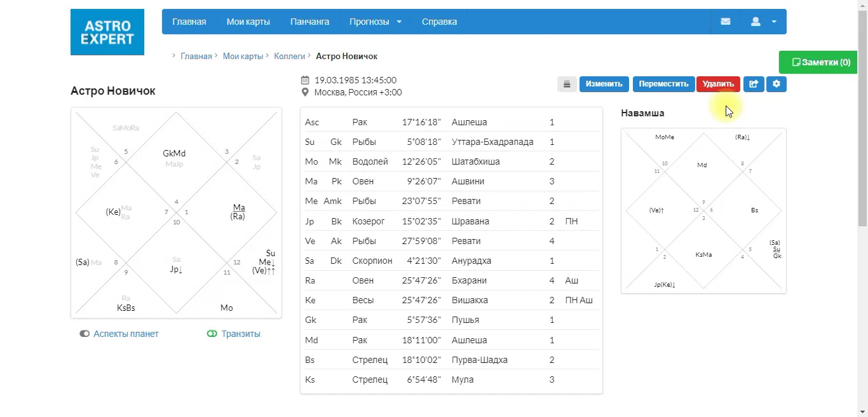This screenshot has width=868, height=417.
Task: Click the calendar icon beside birth date
Action: click(305, 80)
